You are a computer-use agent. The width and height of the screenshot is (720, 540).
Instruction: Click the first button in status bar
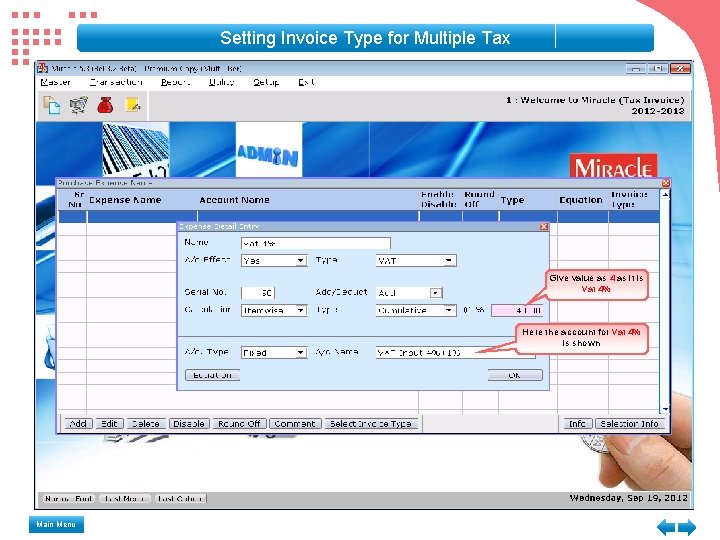(x=69, y=499)
